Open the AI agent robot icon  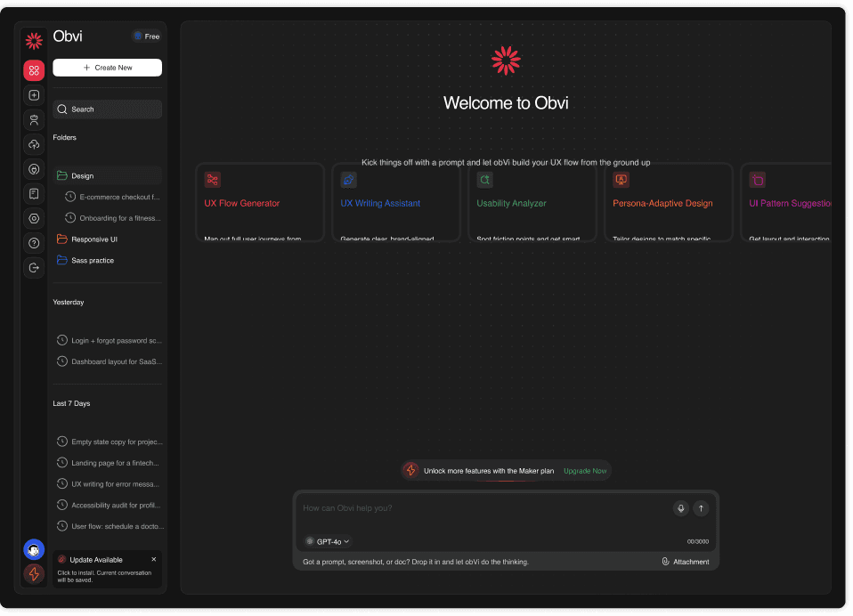(x=34, y=119)
